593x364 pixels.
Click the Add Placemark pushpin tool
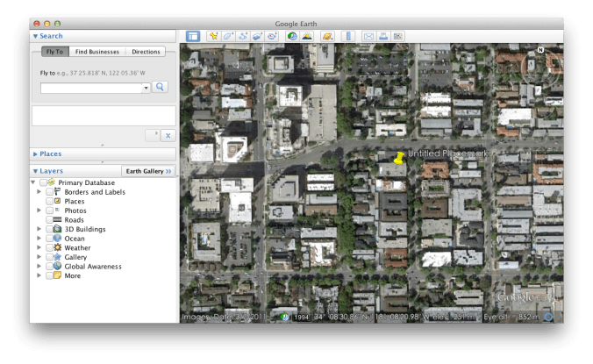[214, 36]
